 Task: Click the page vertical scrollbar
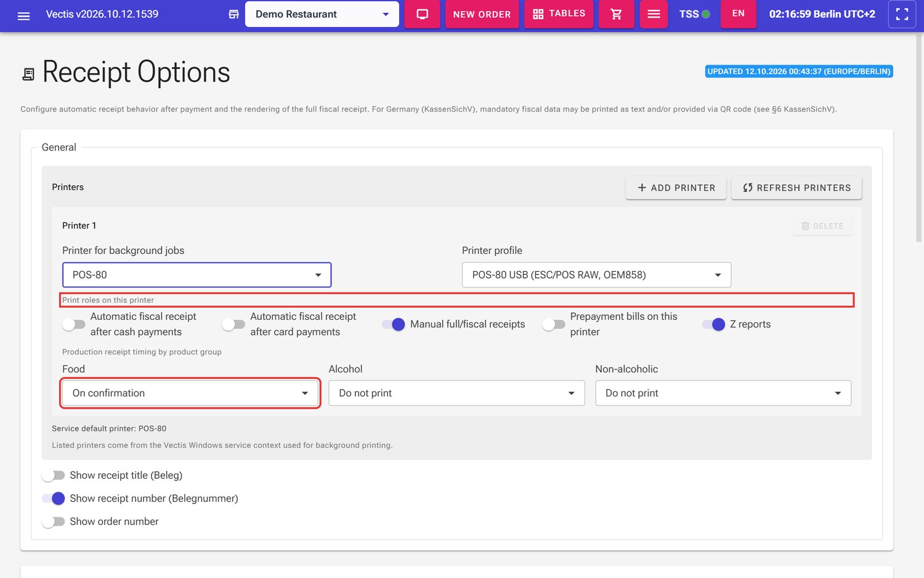919,139
